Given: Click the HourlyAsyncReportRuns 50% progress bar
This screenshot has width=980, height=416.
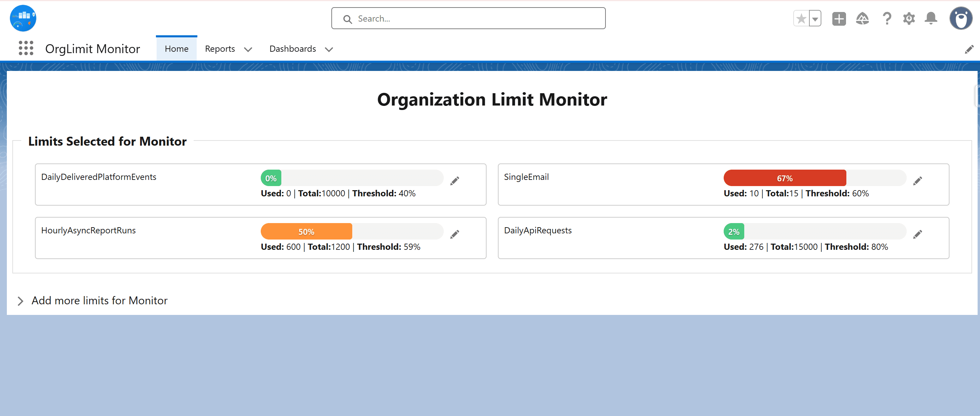Looking at the screenshot, I should pos(352,231).
